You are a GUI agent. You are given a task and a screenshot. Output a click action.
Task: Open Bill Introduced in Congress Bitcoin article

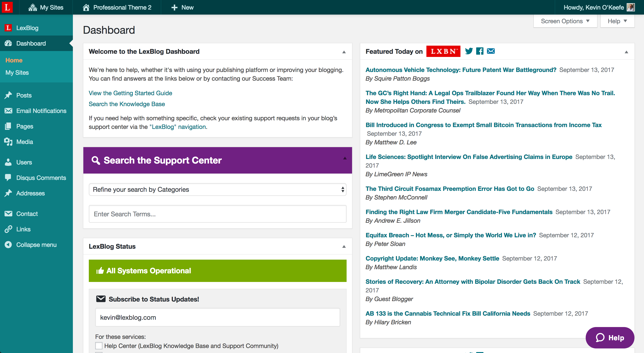pyautogui.click(x=483, y=125)
